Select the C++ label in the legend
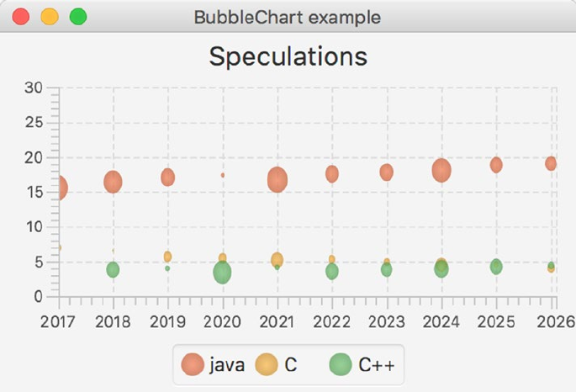Image resolution: width=576 pixels, height=392 pixels. [376, 364]
